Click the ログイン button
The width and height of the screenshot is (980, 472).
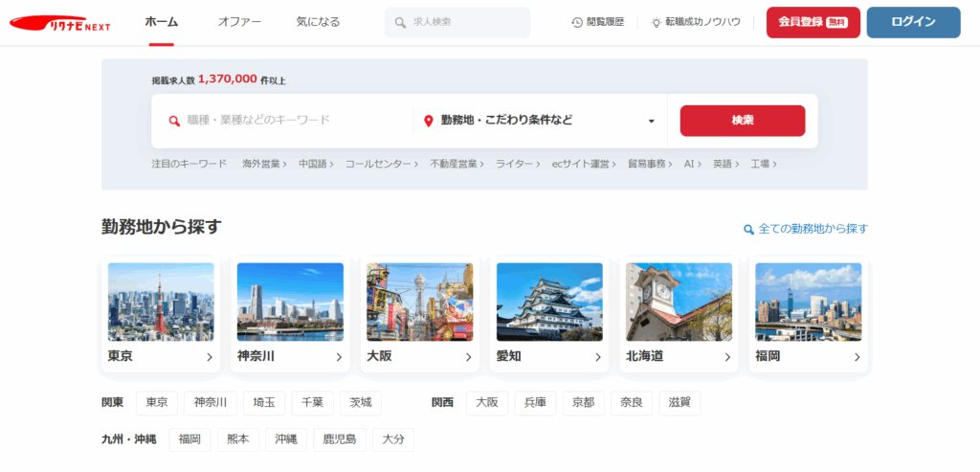913,22
